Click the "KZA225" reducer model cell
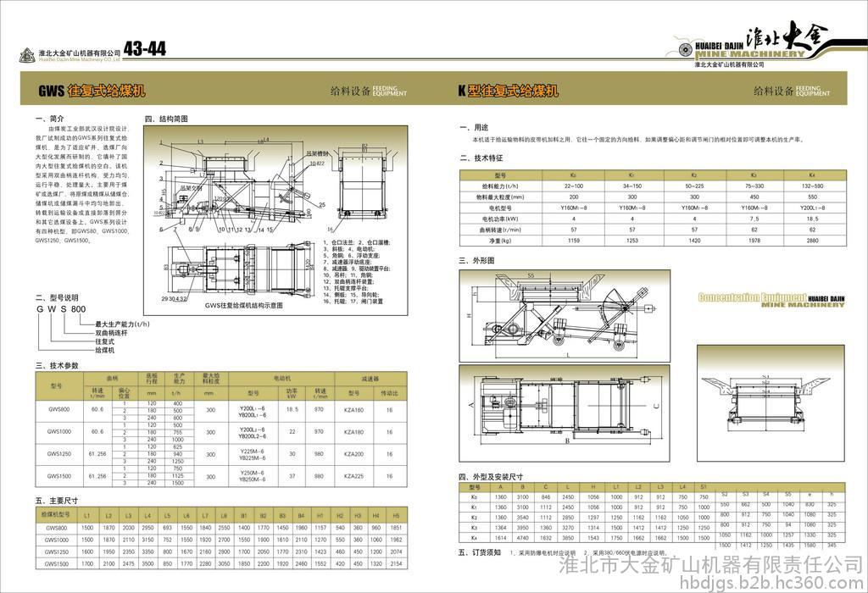The height and width of the screenshot is (593, 868). (353, 476)
